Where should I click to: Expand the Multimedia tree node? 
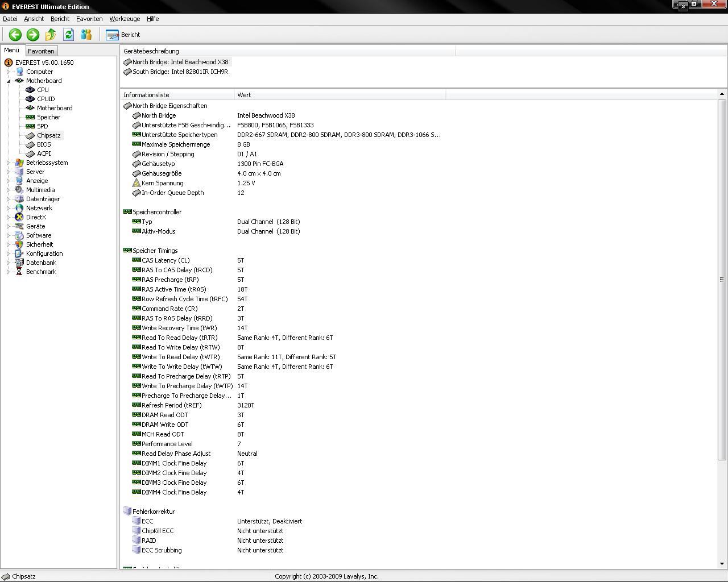click(9, 190)
